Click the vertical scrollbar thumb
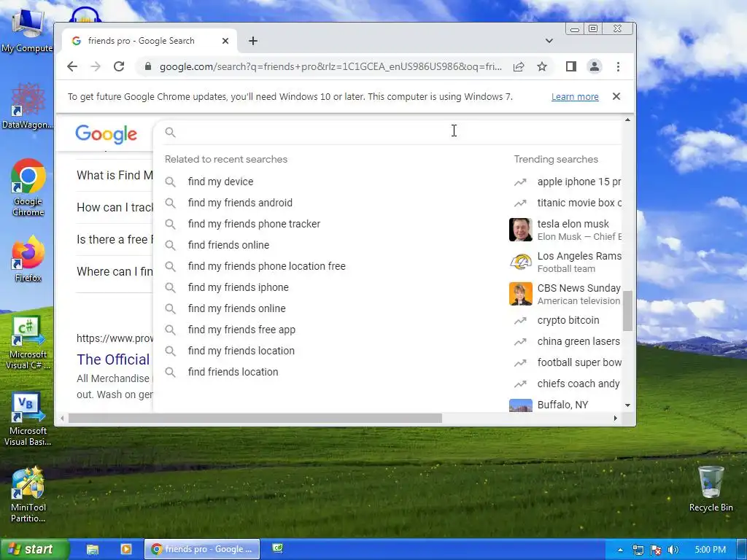This screenshot has width=747, height=560. pos(627,311)
